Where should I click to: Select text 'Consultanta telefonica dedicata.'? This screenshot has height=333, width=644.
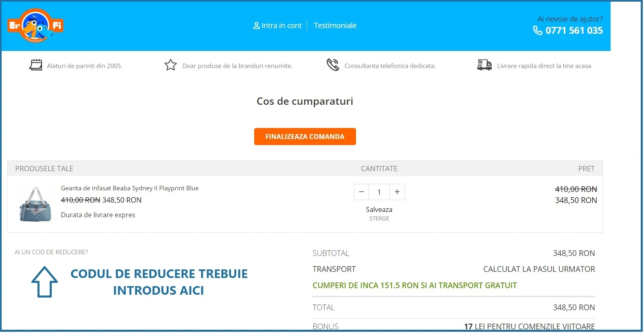pos(390,66)
